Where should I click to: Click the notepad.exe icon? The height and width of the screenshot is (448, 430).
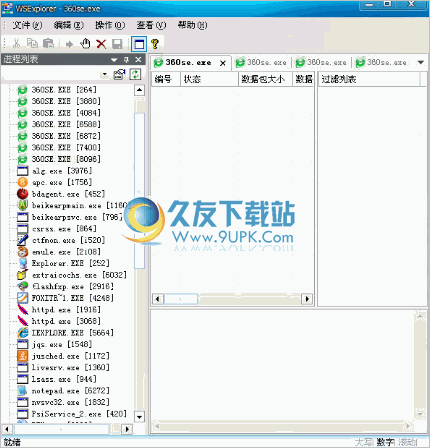pos(23,391)
